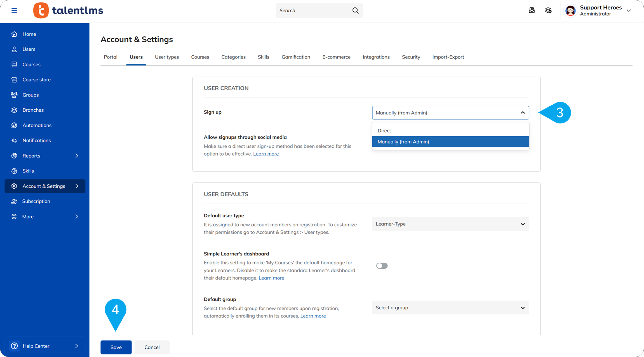Screen dimensions: 644x357
Task: Open the social media signups Learn more link
Action: tap(266, 154)
